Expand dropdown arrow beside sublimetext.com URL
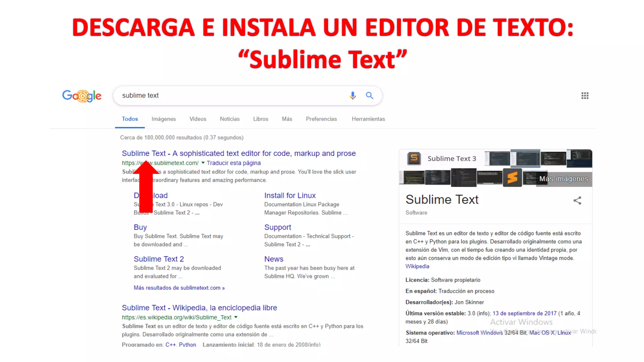Viewport: 644px width, 362px height. (x=203, y=163)
